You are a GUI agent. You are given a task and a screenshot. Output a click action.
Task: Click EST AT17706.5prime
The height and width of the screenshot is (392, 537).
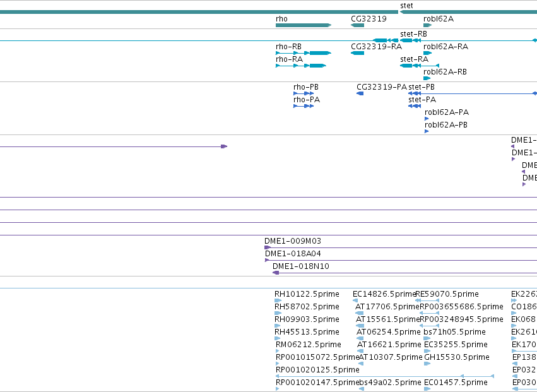click(359, 313)
